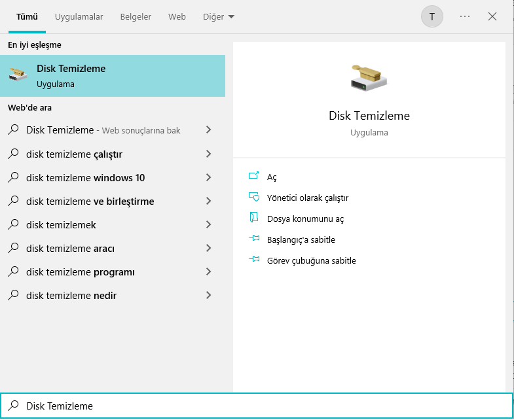
Task: Choose disk temizleme programı suggestion
Action: pos(81,272)
